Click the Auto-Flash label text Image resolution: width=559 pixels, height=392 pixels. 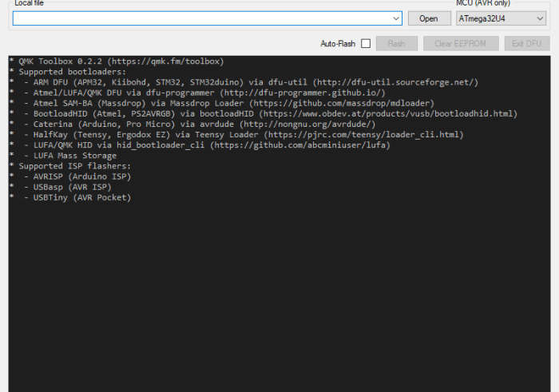[338, 43]
